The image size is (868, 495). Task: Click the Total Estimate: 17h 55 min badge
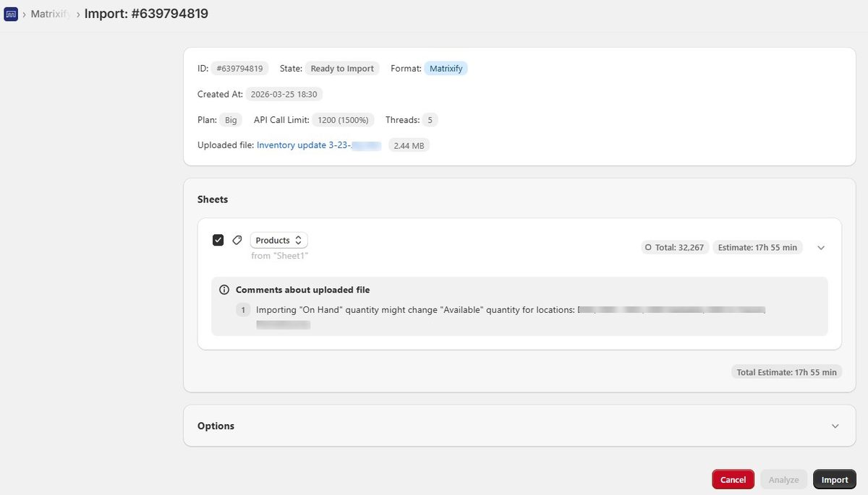pyautogui.click(x=786, y=372)
